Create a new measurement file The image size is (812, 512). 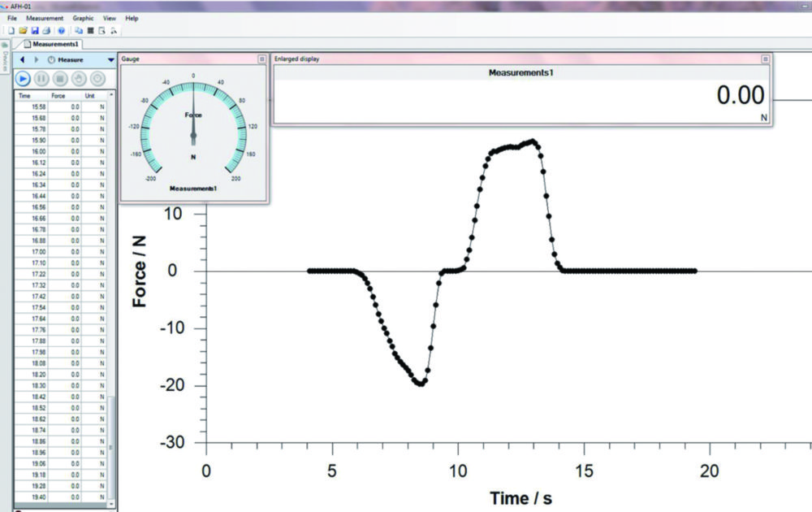coord(11,30)
